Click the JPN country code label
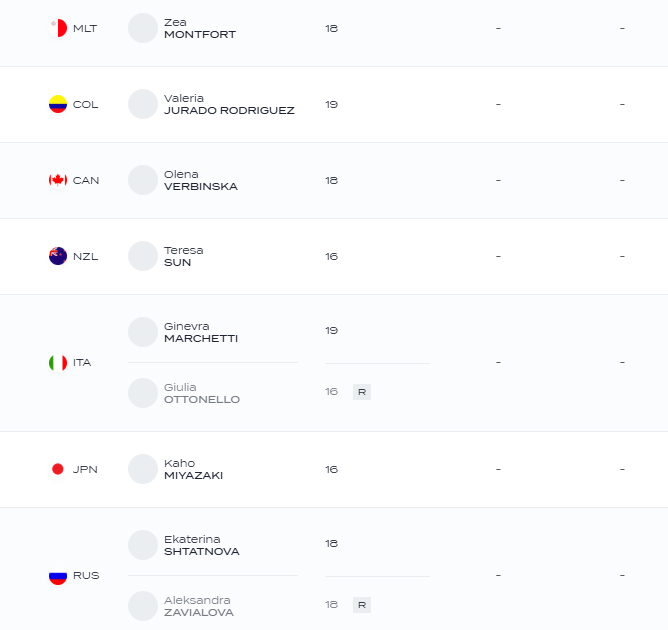The height and width of the screenshot is (630, 668). pyautogui.click(x=85, y=469)
